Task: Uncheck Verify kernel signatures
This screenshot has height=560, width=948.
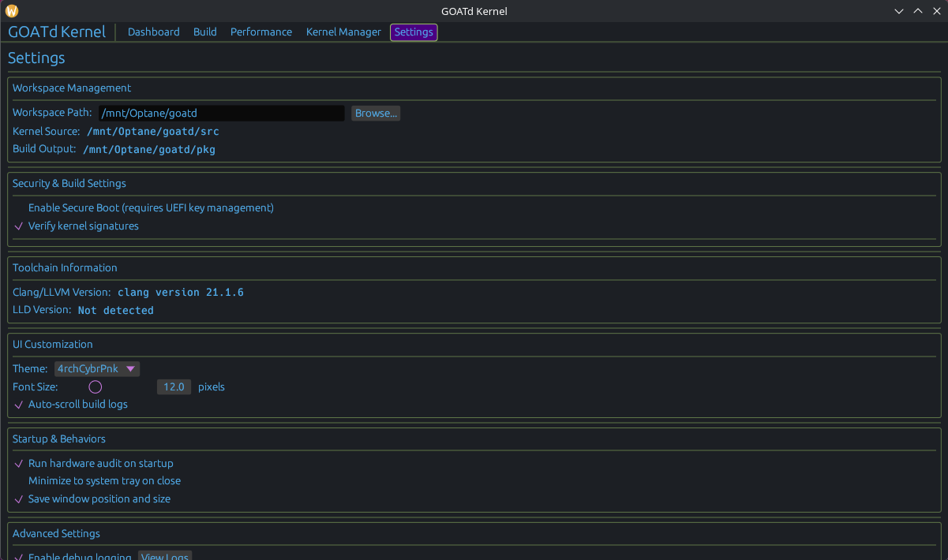Action: 20,226
